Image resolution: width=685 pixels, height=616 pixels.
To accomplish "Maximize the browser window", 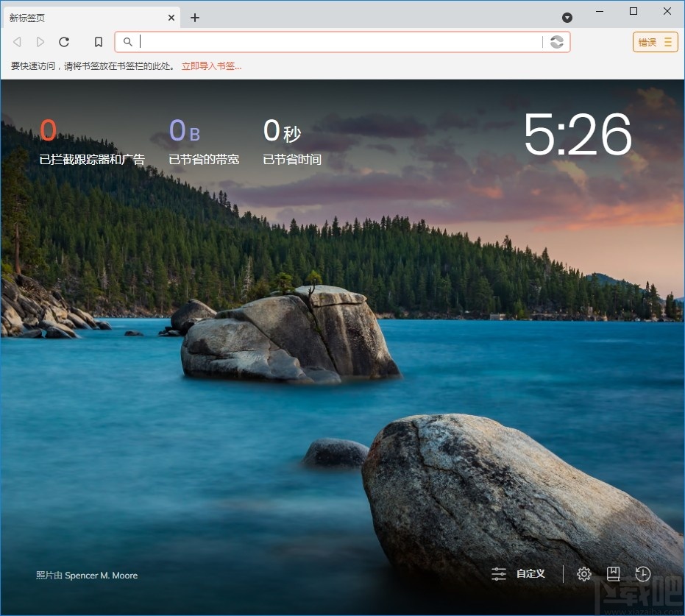I will pos(633,11).
